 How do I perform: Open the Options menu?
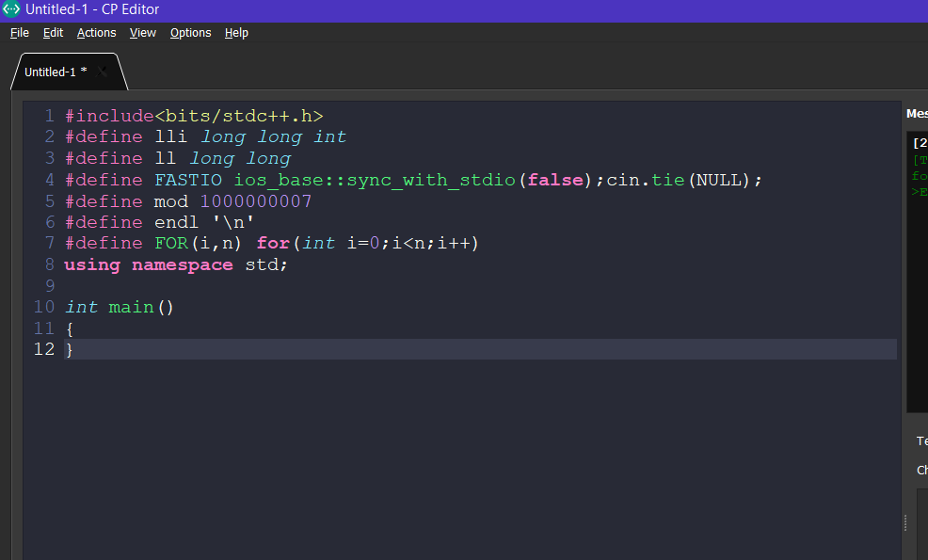tap(190, 33)
